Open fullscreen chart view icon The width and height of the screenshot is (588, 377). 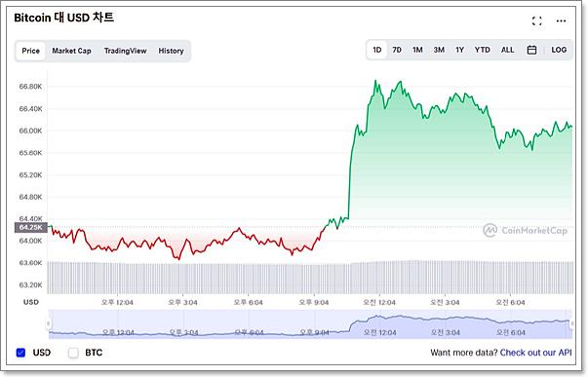point(536,21)
